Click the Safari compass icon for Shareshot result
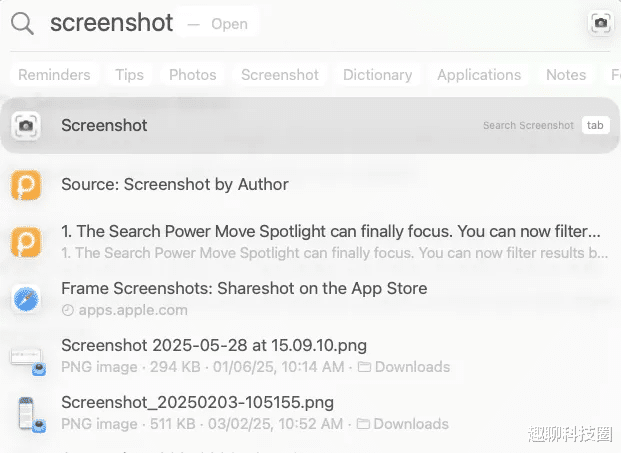 click(25, 298)
